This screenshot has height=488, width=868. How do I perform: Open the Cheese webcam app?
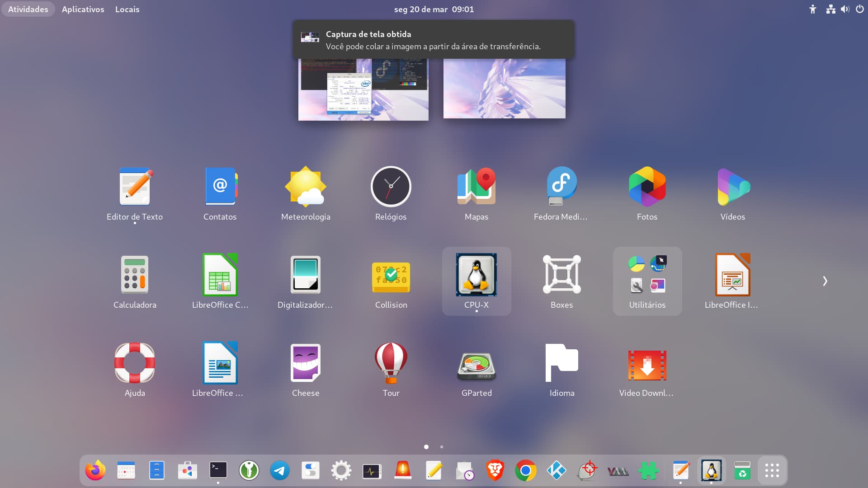[x=306, y=369]
